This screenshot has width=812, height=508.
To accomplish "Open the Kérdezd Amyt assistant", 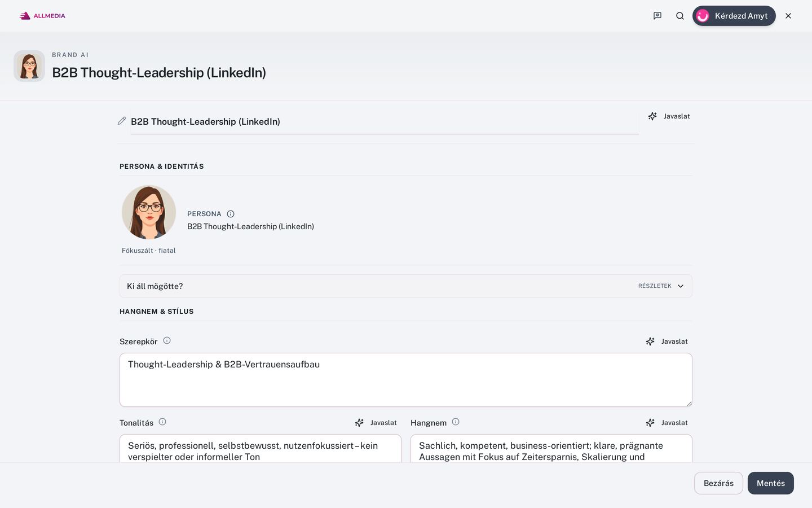I will (734, 16).
